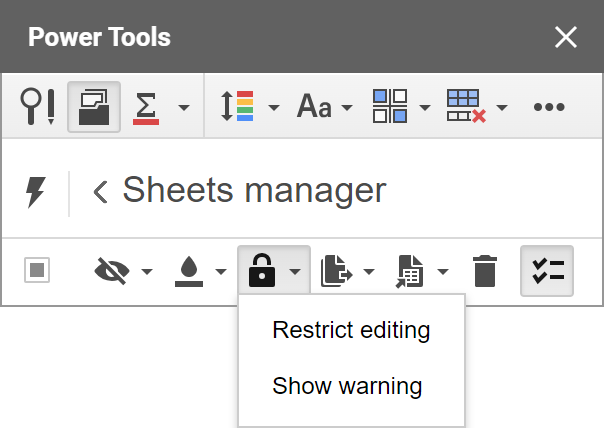Viewport: 604px width, 428px height.
Task: Choose Restrict editing from the menu
Action: click(351, 331)
